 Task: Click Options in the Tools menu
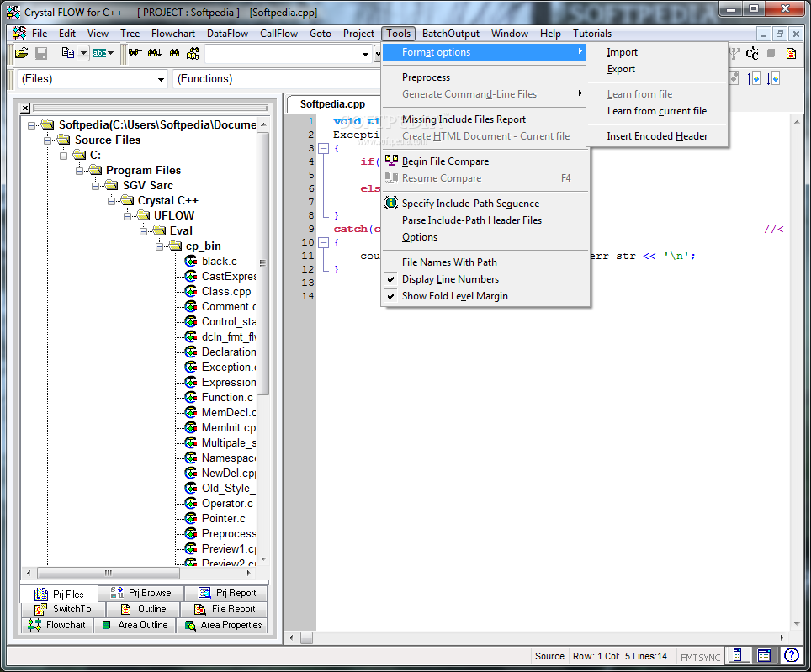pyautogui.click(x=485, y=237)
